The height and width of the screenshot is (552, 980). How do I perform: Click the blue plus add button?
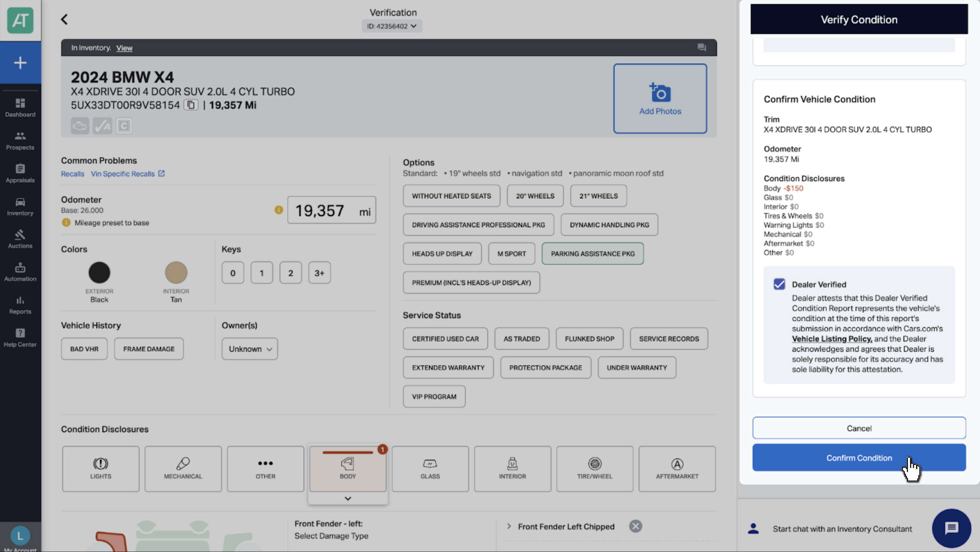pos(20,63)
